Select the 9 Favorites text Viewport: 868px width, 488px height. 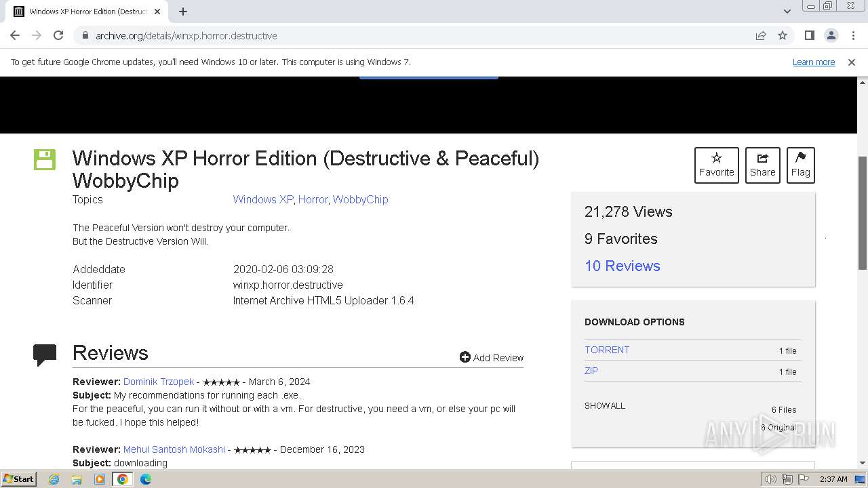coord(621,239)
